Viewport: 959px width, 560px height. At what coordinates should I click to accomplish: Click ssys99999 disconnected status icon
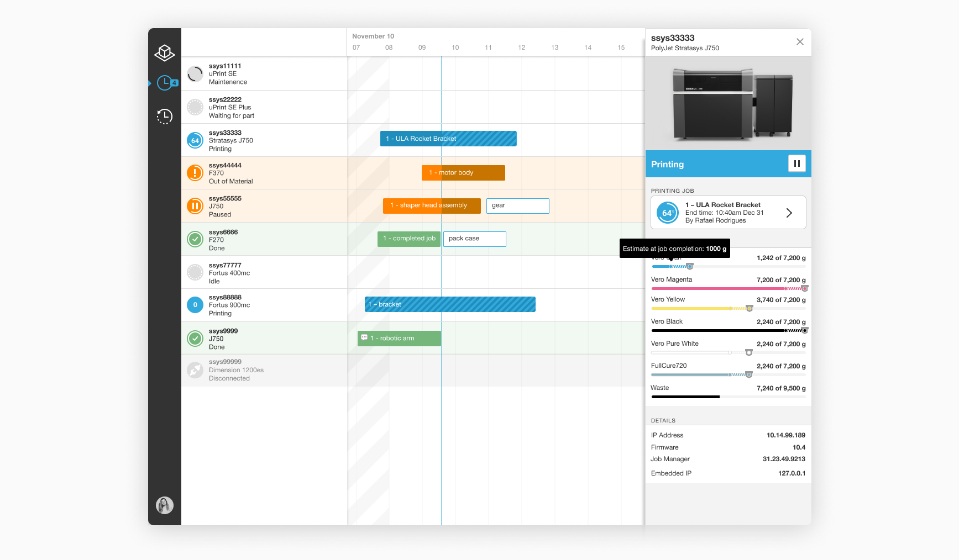coord(195,370)
